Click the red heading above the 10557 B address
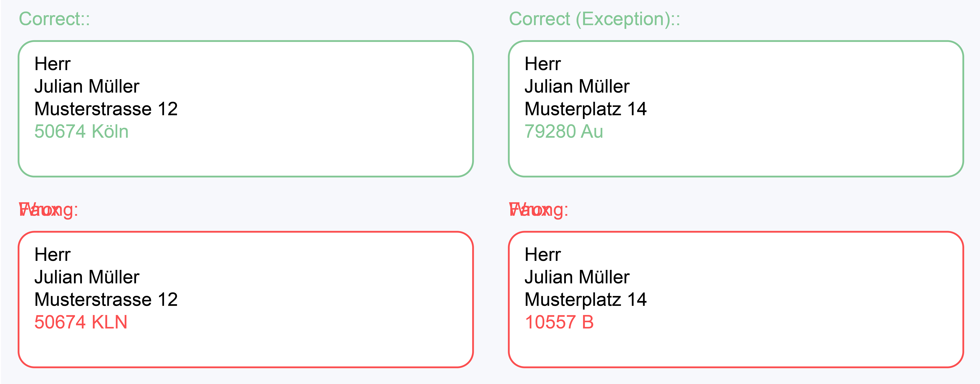This screenshot has width=980, height=384. tap(538, 210)
